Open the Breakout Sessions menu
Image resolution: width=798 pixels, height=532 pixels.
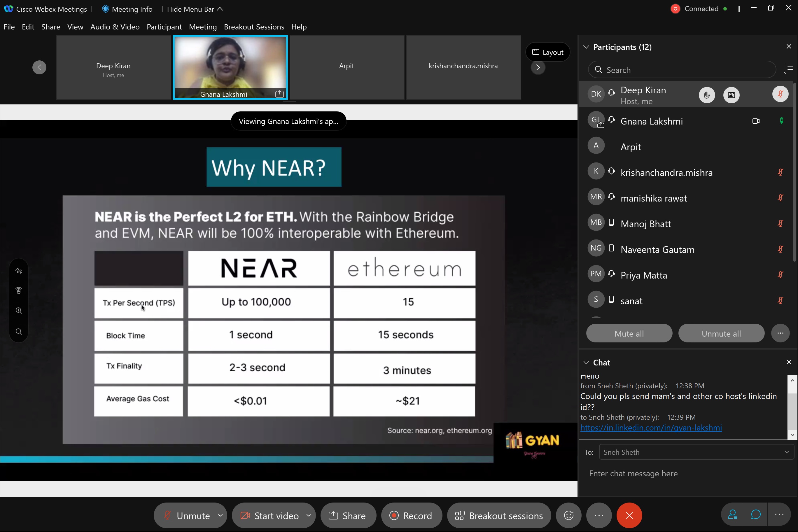(254, 27)
